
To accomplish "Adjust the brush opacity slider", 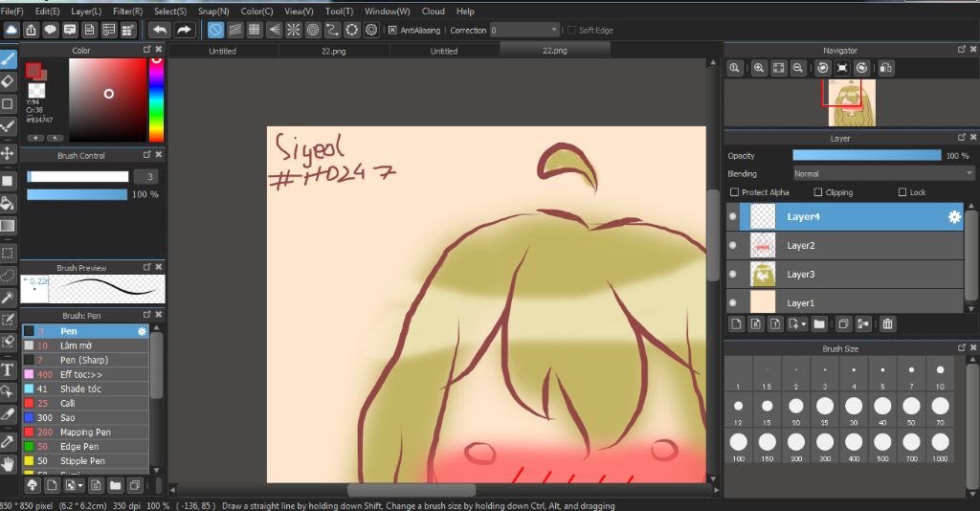I will point(77,194).
